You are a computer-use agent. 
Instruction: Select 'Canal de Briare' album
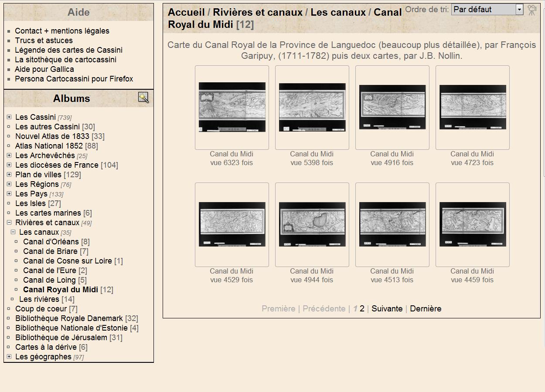[50, 251]
